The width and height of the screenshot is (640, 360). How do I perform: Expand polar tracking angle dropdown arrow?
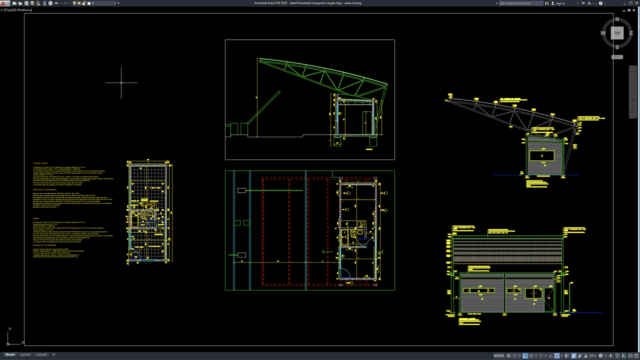pos(536,356)
